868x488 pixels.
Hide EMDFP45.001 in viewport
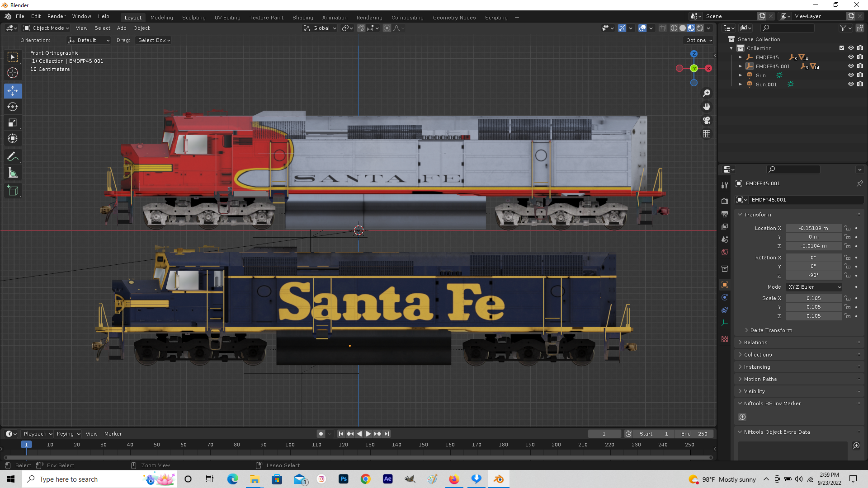click(x=851, y=66)
